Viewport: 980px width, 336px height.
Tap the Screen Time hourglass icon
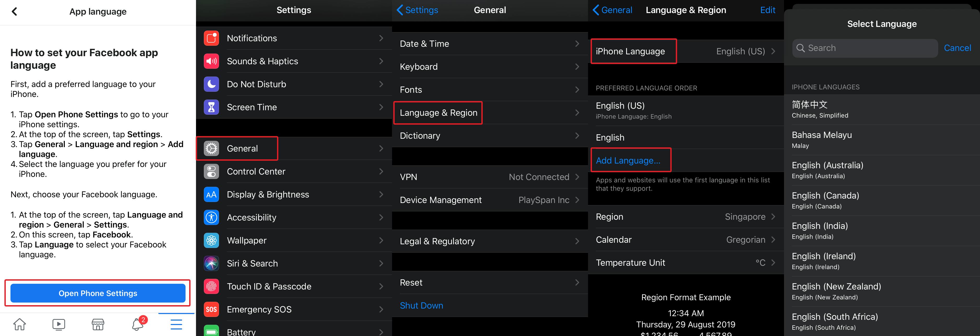[211, 107]
